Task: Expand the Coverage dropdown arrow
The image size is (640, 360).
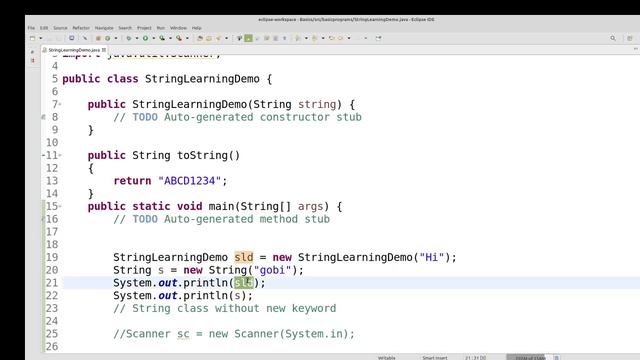Action: coord(170,38)
